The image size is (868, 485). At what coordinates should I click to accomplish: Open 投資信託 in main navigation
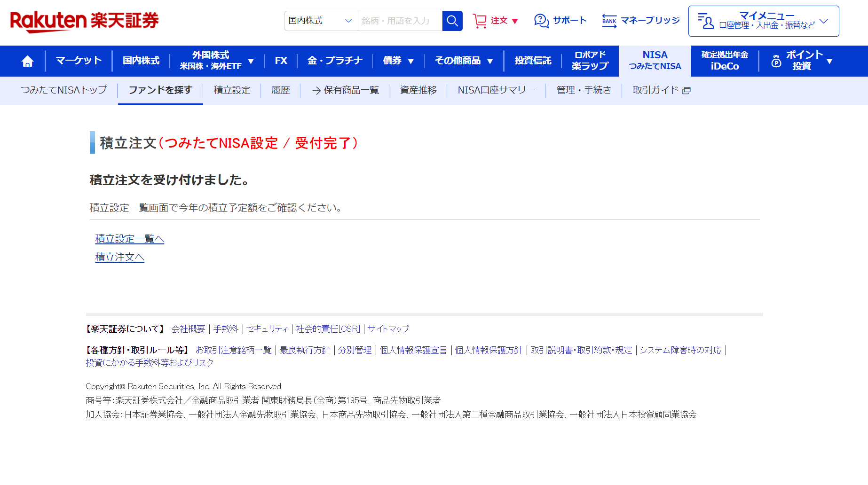[533, 61]
